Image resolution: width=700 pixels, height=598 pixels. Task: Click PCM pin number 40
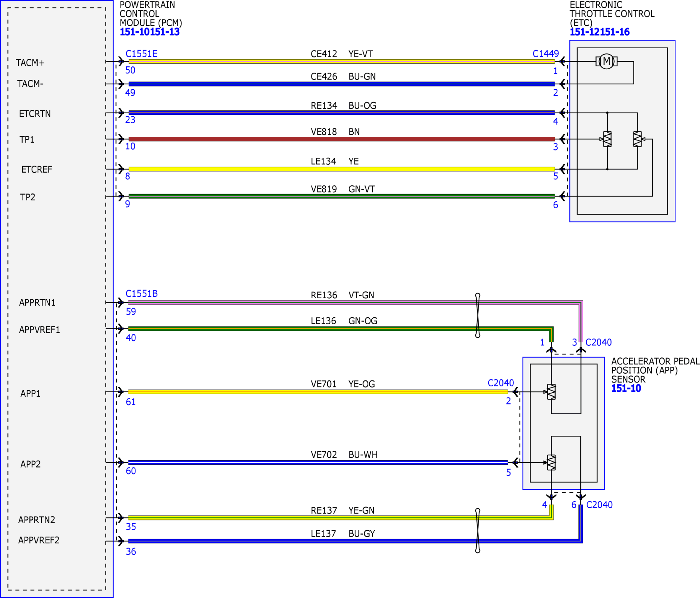[131, 338]
